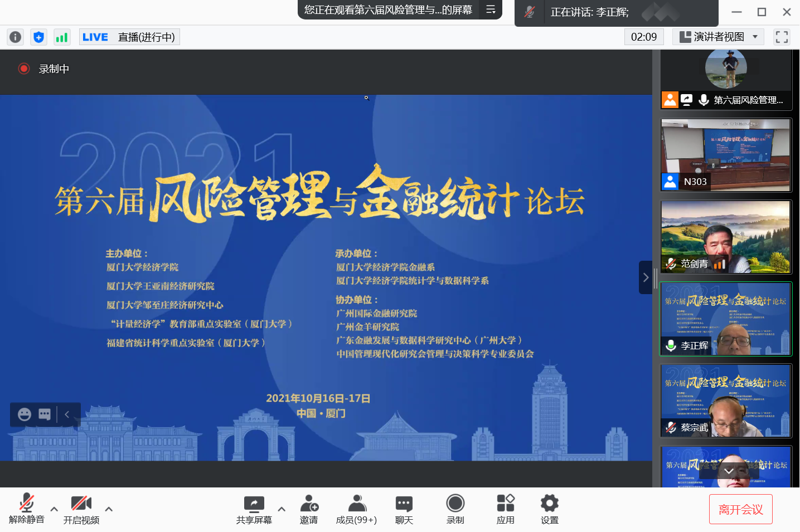Open the meeting info icon
The height and width of the screenshot is (532, 800).
[x=16, y=37]
